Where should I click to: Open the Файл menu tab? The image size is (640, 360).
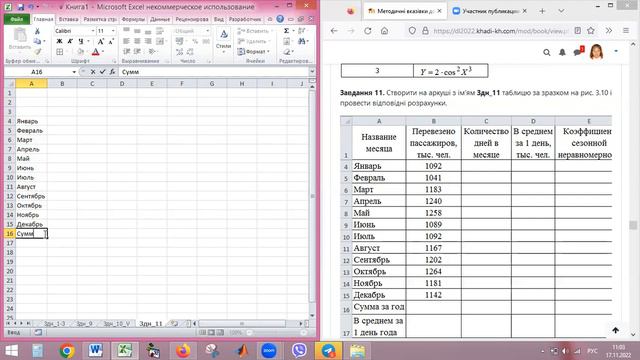[x=17, y=19]
